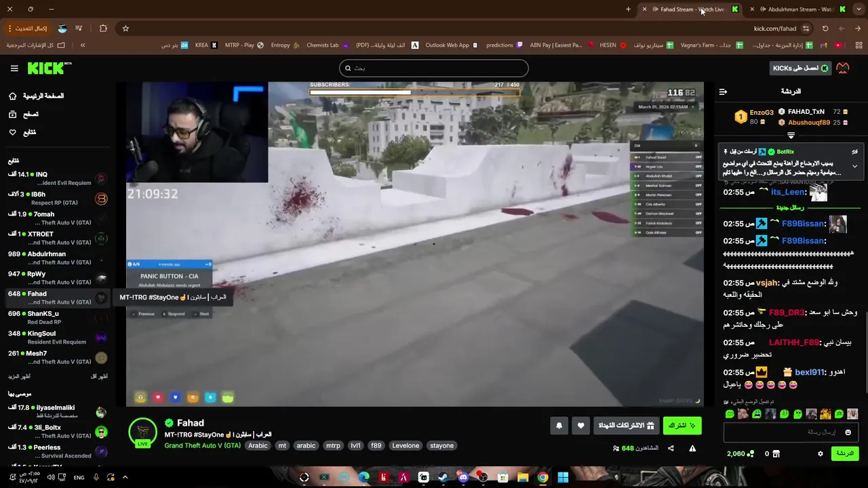868x488 pixels.
Task: Open the KICKs gift shop icon
Action: click(x=776, y=453)
